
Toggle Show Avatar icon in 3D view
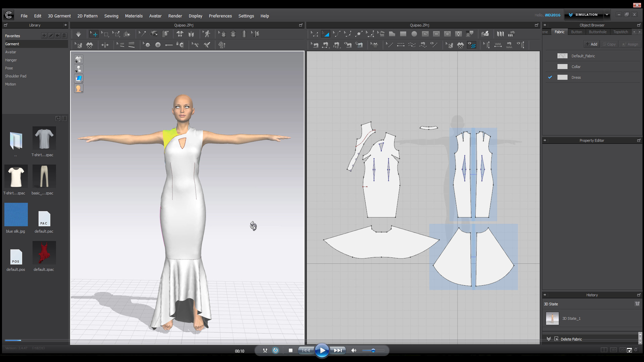[78, 69]
